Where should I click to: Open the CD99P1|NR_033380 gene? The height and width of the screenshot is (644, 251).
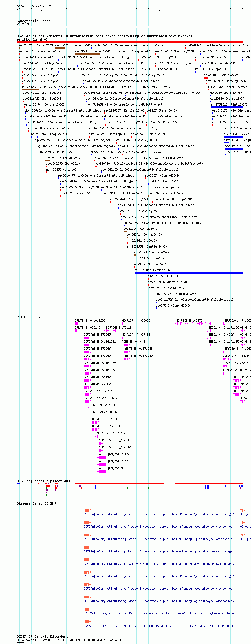[236, 356]
